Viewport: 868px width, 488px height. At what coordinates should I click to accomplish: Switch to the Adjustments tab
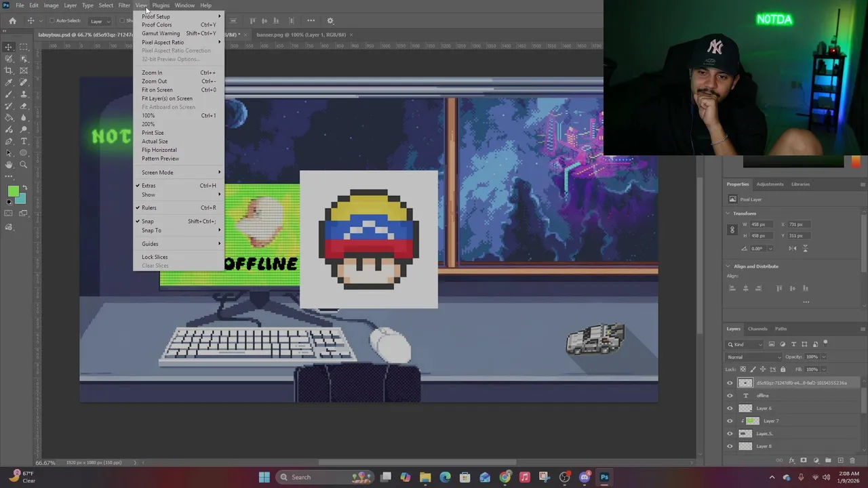[770, 184]
